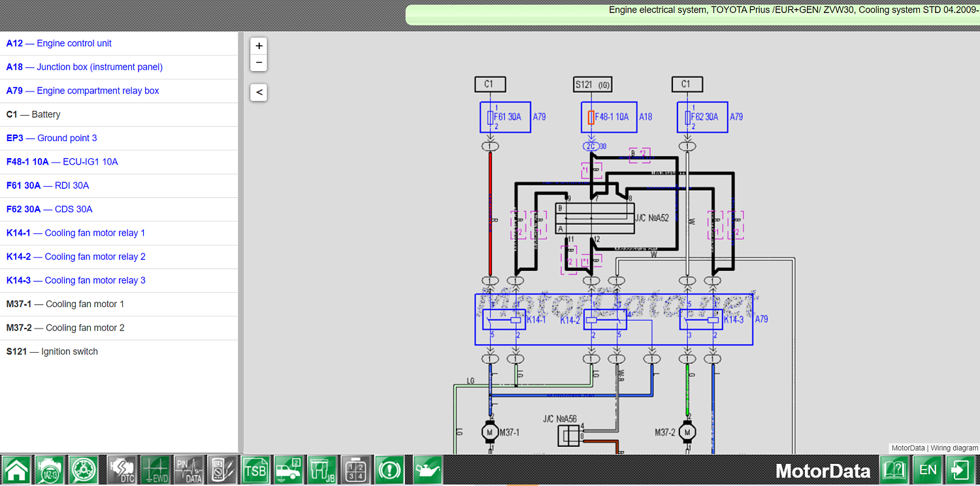Click the brake warning system icon
This screenshot has width=980, height=486.
tap(389, 470)
